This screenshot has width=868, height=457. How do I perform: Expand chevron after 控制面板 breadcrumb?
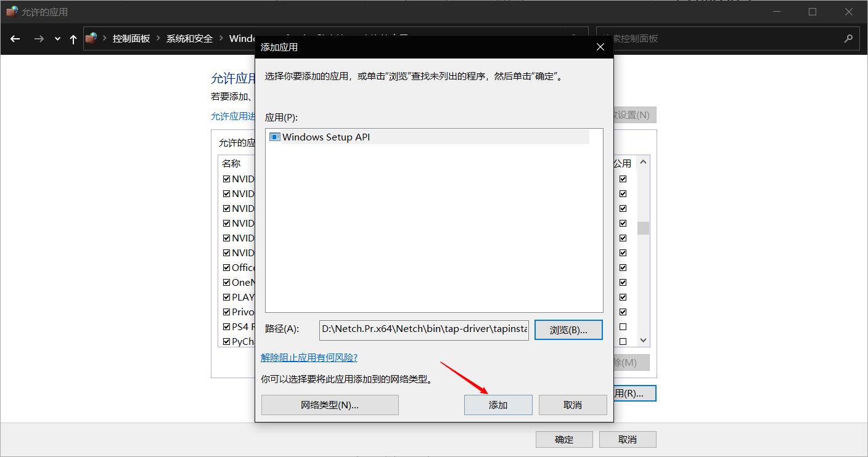tap(158, 38)
